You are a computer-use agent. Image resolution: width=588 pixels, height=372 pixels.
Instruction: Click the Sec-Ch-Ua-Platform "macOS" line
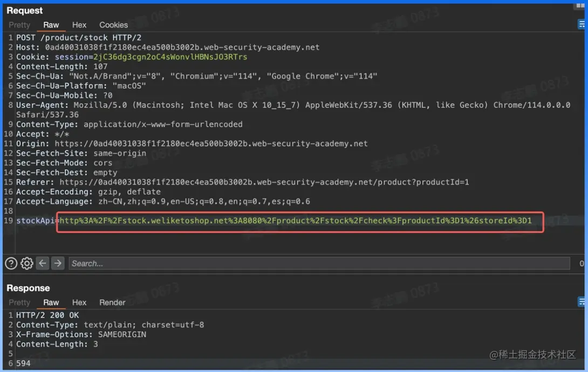pyautogui.click(x=81, y=86)
